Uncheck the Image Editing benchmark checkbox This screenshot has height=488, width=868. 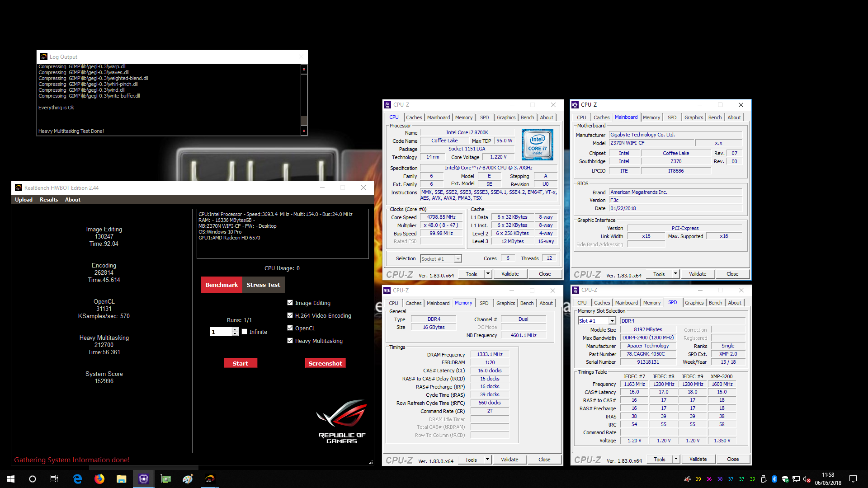(x=290, y=303)
